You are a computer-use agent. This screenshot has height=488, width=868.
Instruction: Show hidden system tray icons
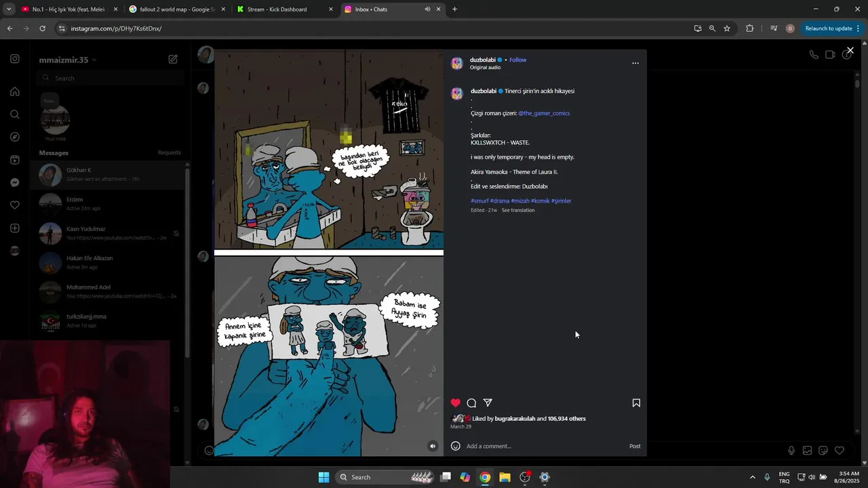coord(752,477)
